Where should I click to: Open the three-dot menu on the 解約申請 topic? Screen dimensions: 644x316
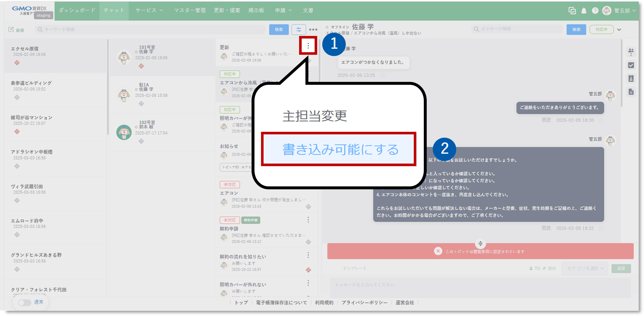tap(308, 220)
